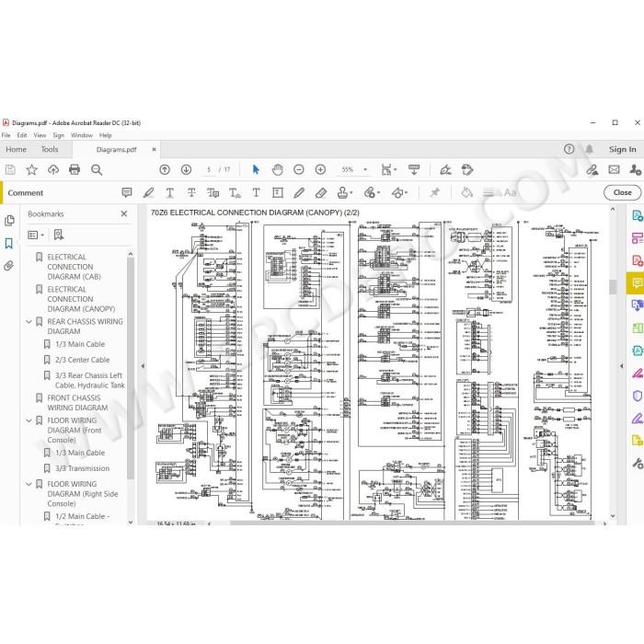Send file by email envelope icon
644x644 pixels.
[x=614, y=169]
